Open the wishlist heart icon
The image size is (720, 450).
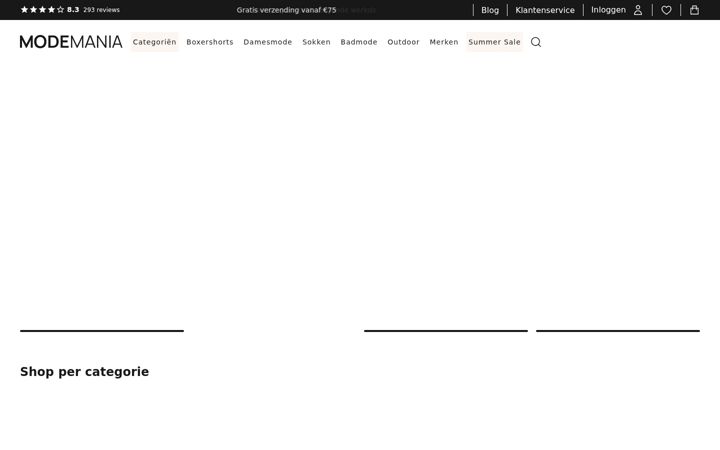[666, 10]
